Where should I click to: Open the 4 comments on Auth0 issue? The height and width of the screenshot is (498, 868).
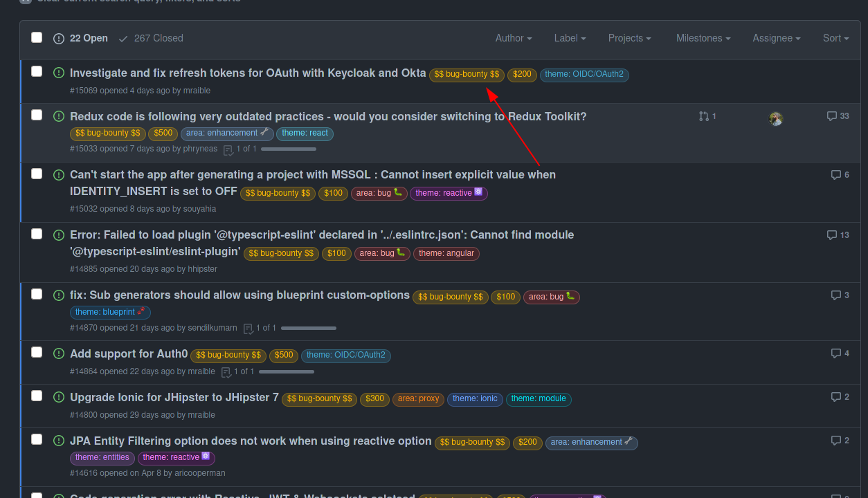[x=840, y=353]
